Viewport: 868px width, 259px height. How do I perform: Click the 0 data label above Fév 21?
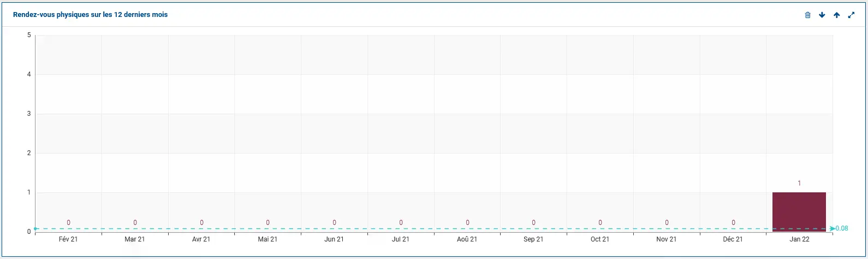pyautogui.click(x=68, y=223)
